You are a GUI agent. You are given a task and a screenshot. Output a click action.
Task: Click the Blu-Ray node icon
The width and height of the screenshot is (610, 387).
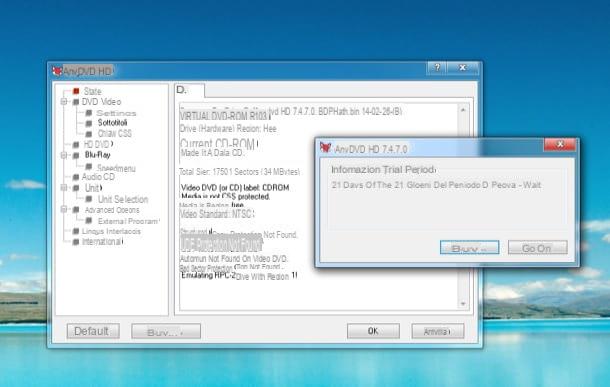click(76, 155)
